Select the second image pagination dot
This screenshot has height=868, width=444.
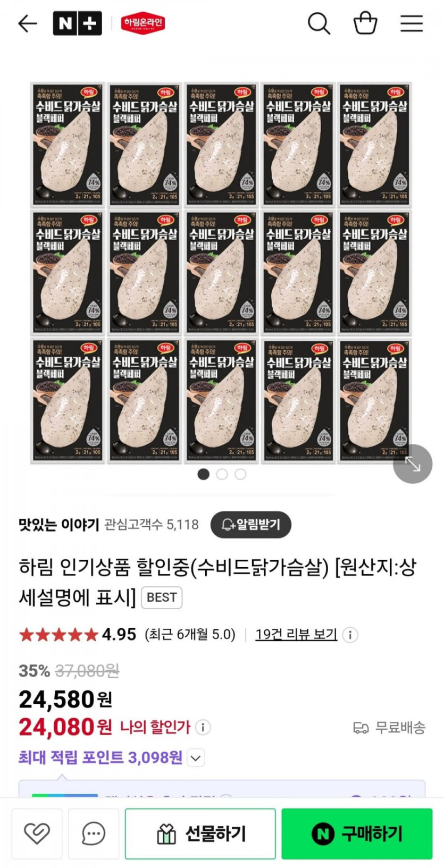[x=222, y=474]
